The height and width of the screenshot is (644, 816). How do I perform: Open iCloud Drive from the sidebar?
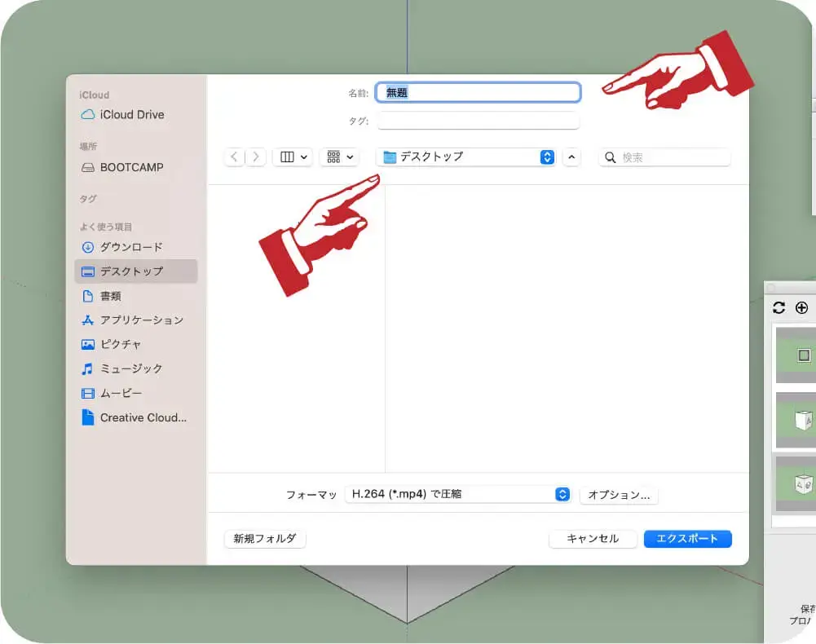(x=129, y=114)
